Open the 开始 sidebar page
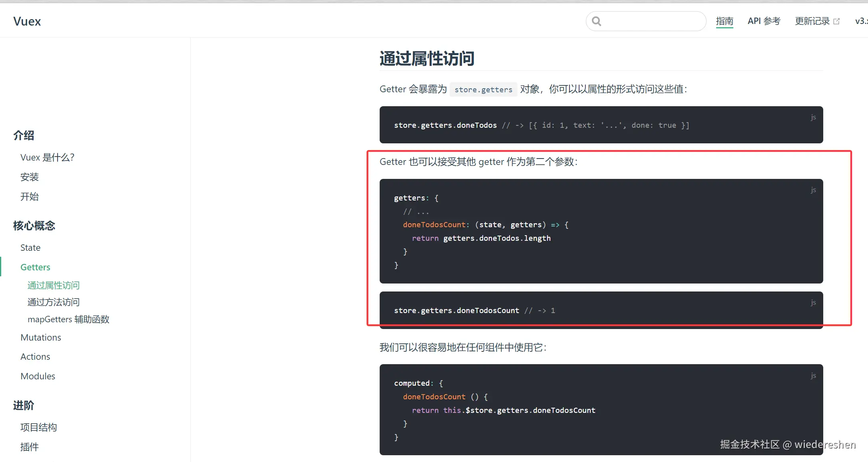868x462 pixels. pos(30,196)
